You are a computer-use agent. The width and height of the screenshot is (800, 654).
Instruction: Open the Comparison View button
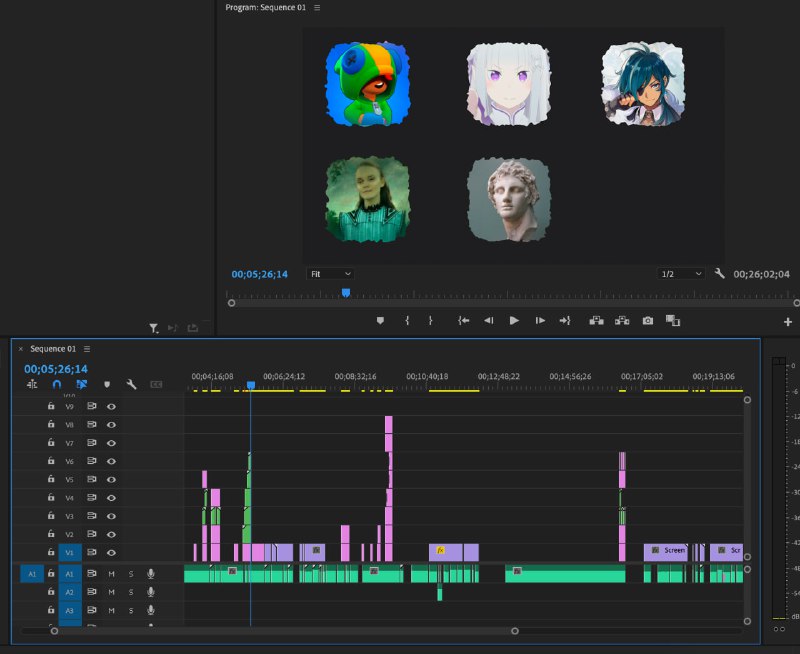point(673,320)
